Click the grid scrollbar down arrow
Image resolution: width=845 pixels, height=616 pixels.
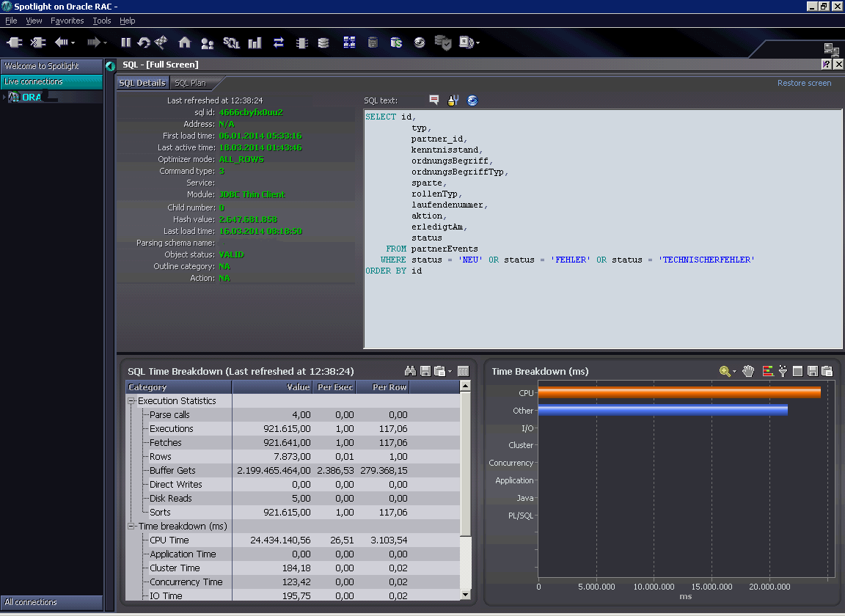[466, 595]
